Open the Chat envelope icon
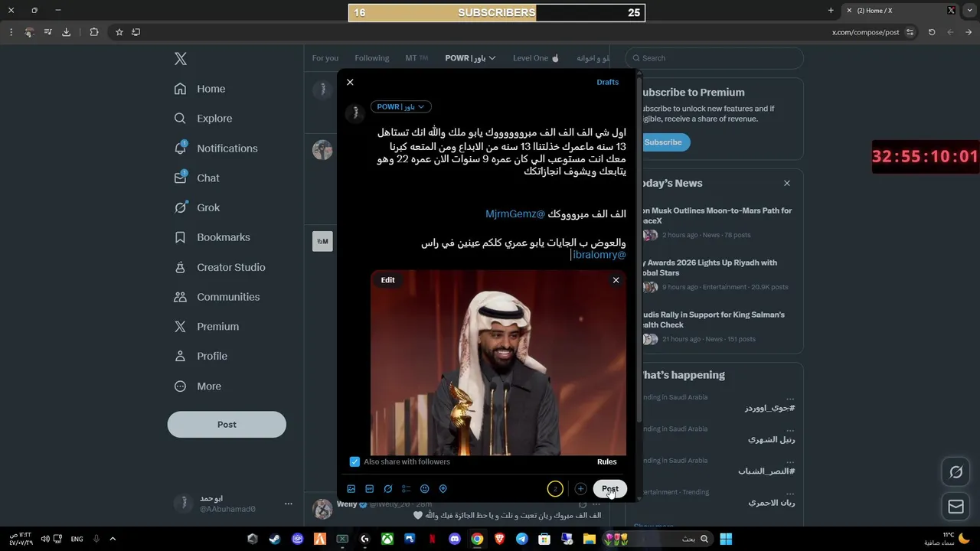 tap(180, 178)
